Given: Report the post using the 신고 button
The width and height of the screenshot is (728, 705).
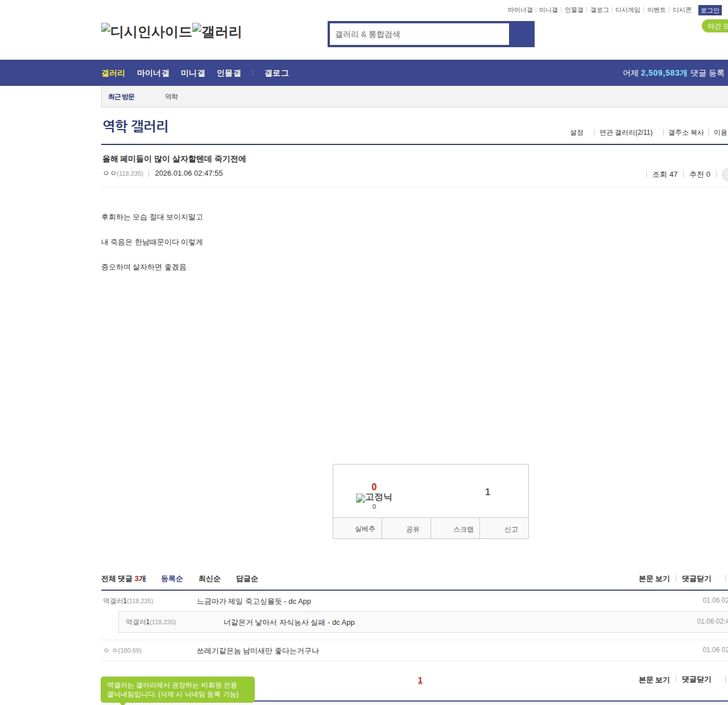Looking at the screenshot, I should pyautogui.click(x=511, y=529).
